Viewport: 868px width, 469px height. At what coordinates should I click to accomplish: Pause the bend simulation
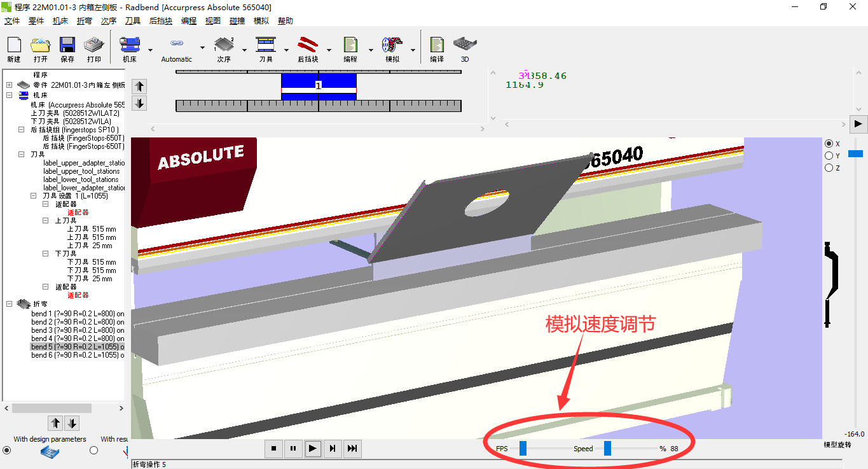click(293, 449)
